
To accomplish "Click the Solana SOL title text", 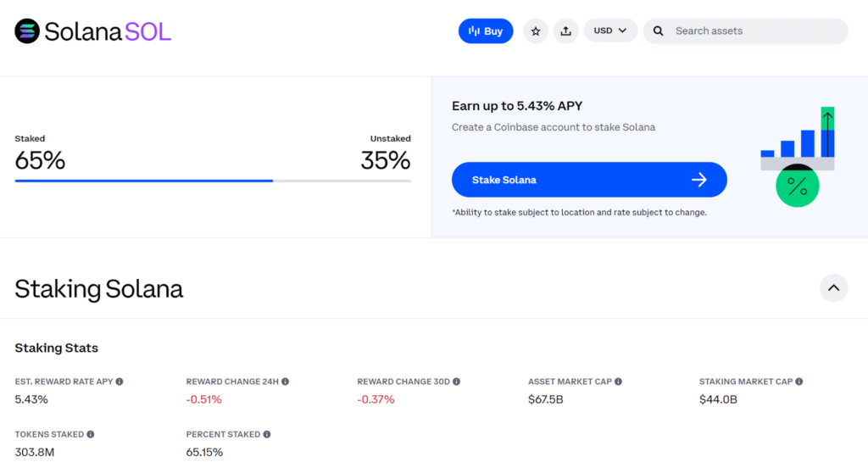I will click(108, 31).
